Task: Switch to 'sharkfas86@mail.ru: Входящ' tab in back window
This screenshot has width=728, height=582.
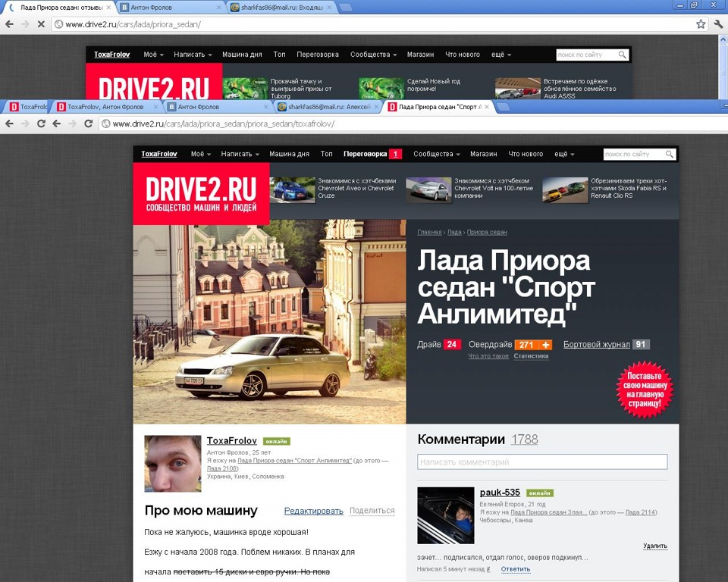Action: click(x=281, y=8)
